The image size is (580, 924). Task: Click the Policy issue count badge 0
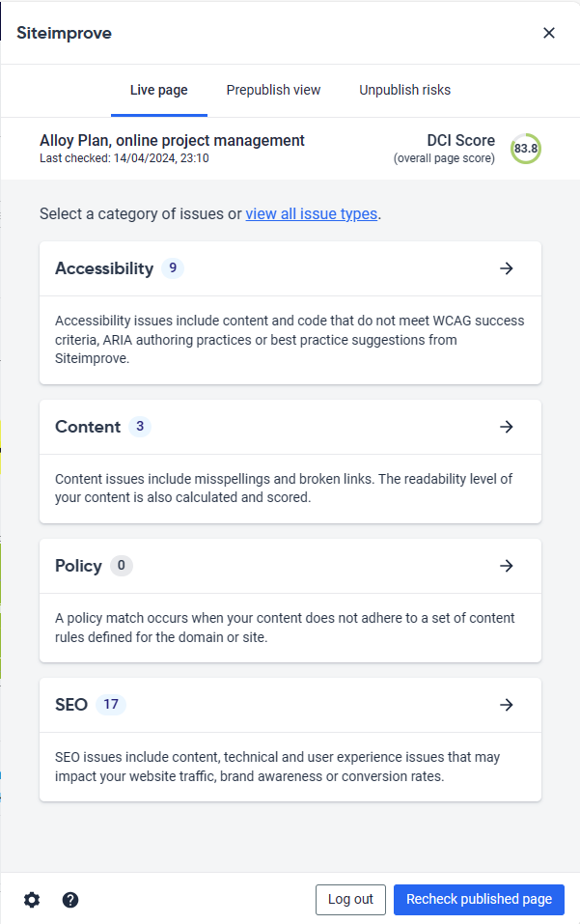pos(121,566)
